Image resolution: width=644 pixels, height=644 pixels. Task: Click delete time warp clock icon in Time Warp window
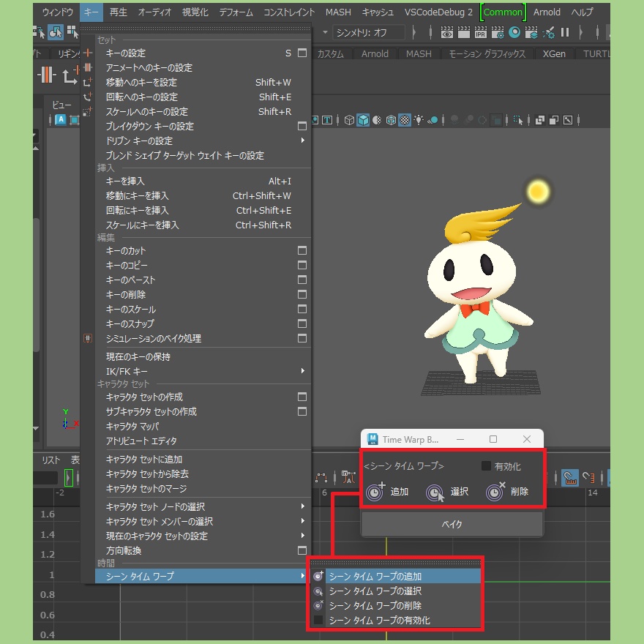[x=495, y=491]
